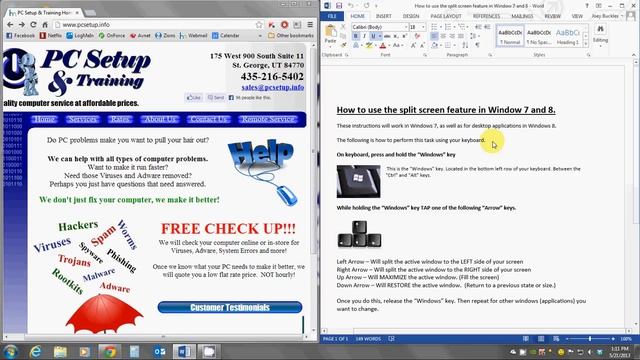The width and height of the screenshot is (640, 360).
Task: Click the Align Right icon
Action: click(452, 36)
